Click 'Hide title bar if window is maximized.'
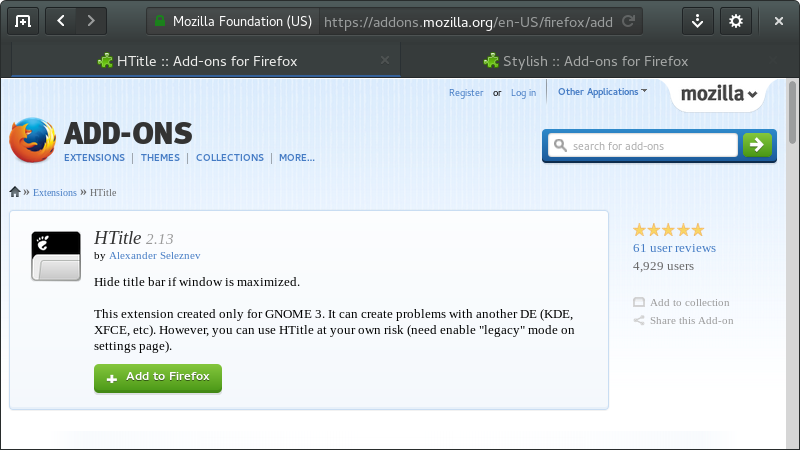Viewport: 800px width, 450px height. 197,282
